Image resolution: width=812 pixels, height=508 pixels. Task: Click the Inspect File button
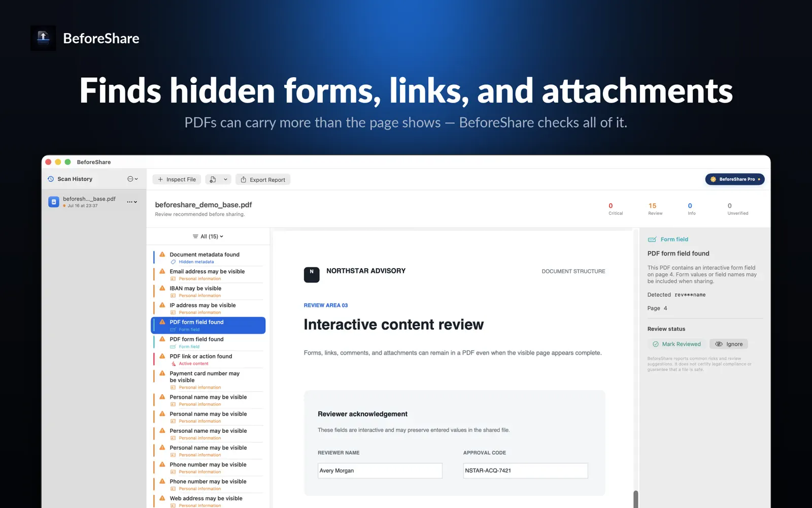pyautogui.click(x=177, y=179)
